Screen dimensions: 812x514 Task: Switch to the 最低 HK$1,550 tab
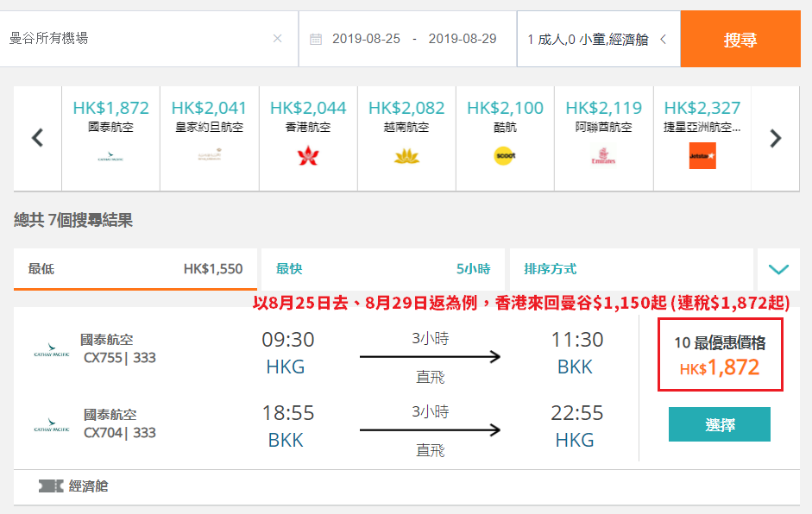[135, 269]
